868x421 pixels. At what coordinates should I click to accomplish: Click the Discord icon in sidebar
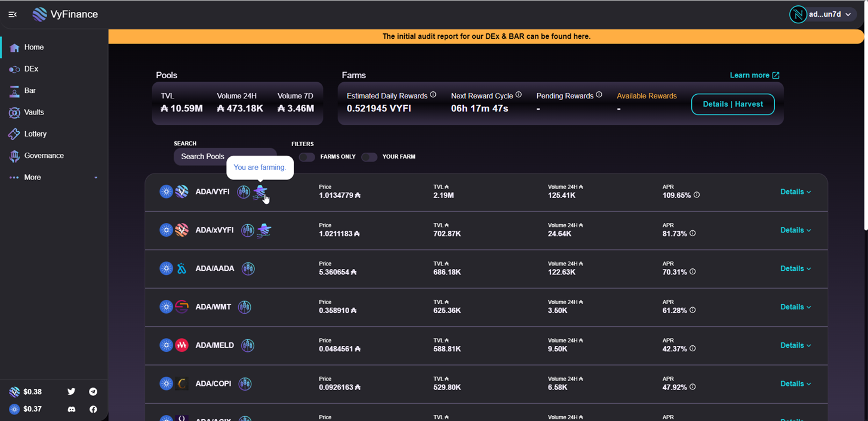(72, 409)
